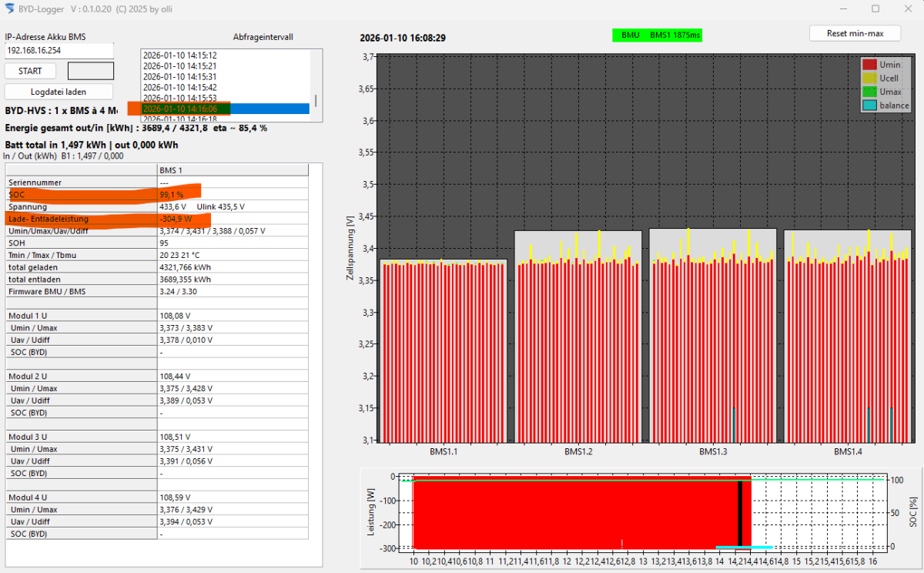
Task: Click the green BMU BMS1 status indicator
Action: [658, 35]
